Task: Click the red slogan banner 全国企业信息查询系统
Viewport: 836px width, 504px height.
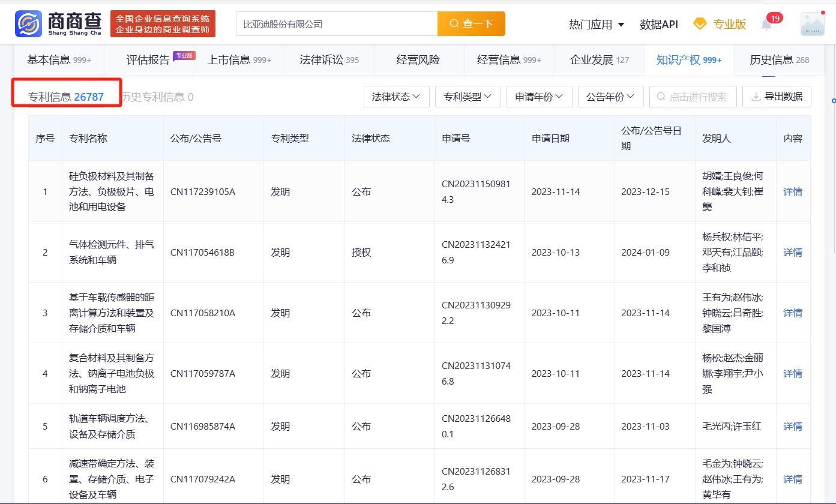Action: click(x=163, y=24)
